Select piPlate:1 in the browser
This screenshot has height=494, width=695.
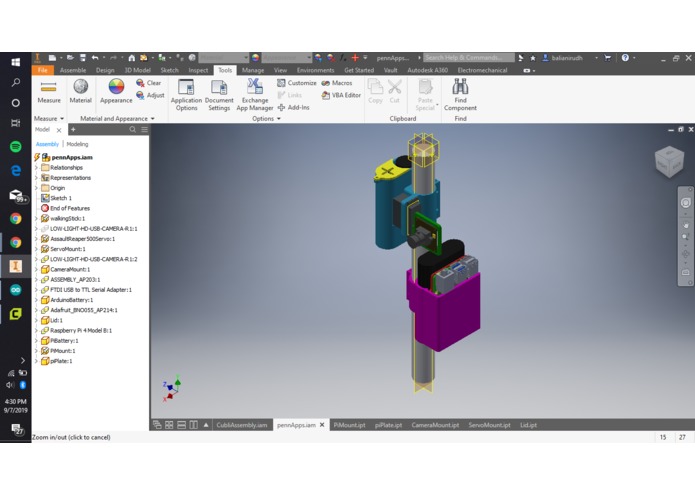tap(61, 361)
